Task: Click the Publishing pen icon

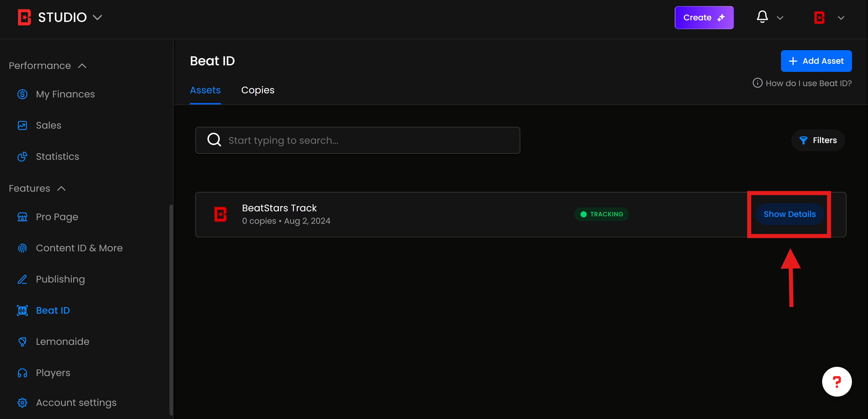Action: [x=22, y=279]
